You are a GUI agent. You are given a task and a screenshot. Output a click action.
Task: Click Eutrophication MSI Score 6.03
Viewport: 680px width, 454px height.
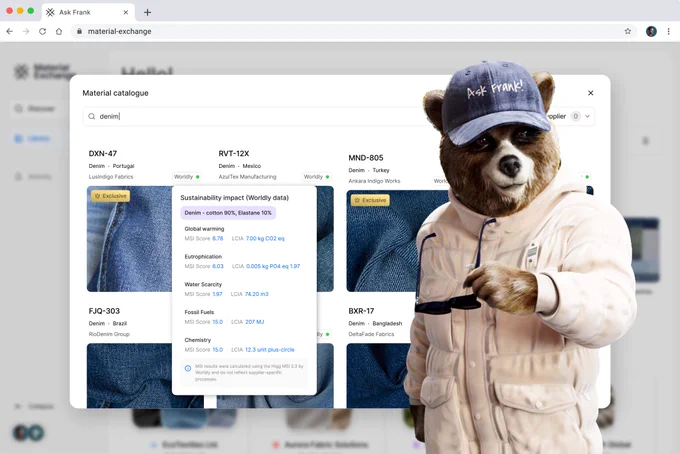point(204,266)
